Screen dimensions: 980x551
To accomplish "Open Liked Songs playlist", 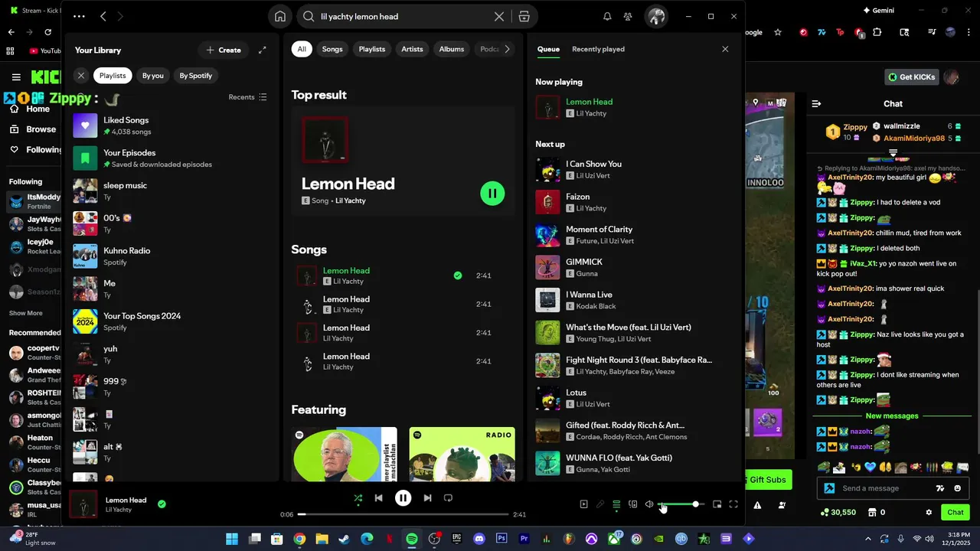I will click(171, 126).
